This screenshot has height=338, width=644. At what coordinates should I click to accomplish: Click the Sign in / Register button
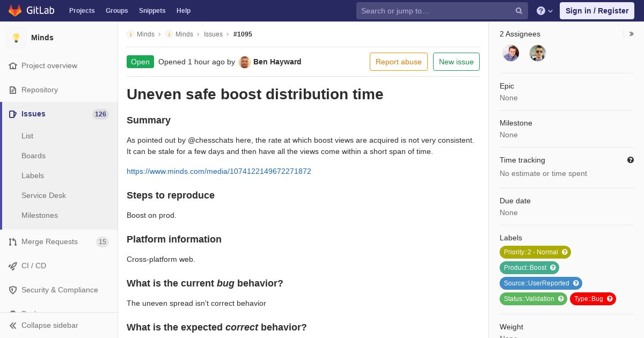point(597,11)
